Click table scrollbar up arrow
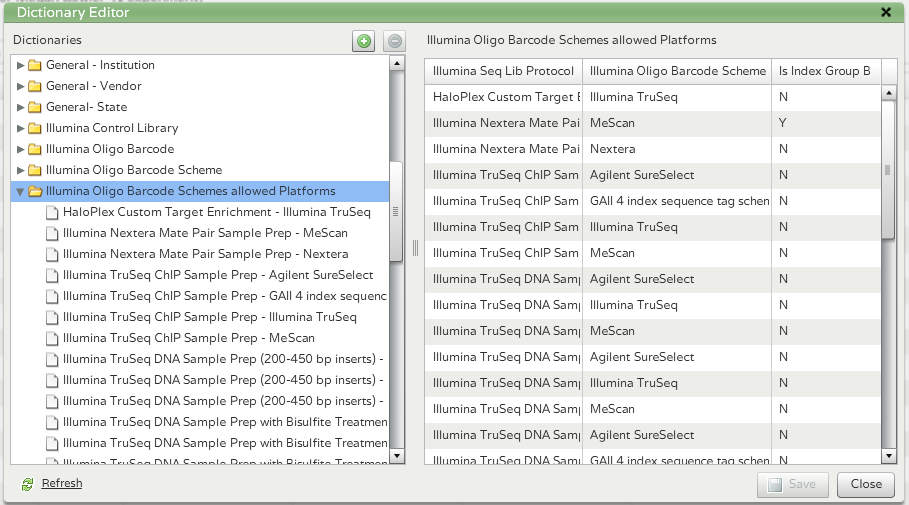Screen dimensions: 909x505 (x=888, y=93)
